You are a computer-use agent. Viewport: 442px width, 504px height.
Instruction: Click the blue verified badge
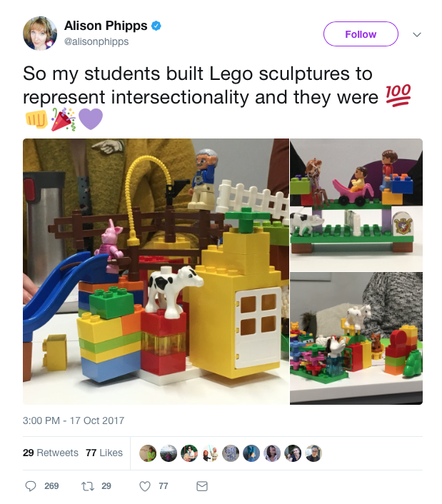(156, 26)
